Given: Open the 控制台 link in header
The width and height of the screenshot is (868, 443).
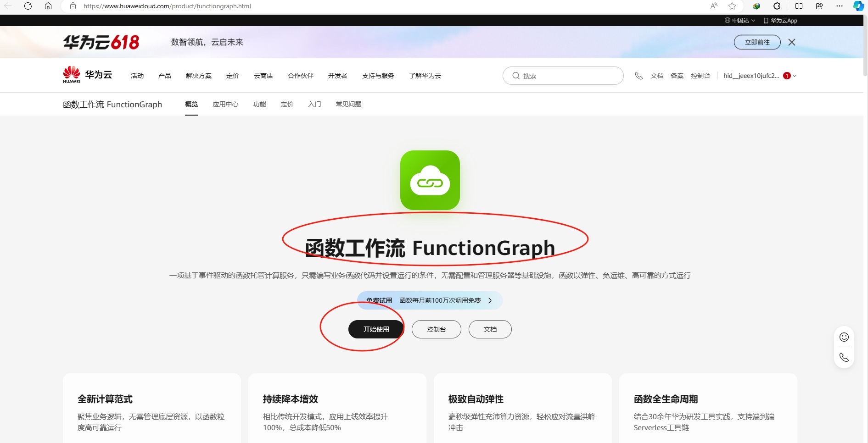Looking at the screenshot, I should click(x=700, y=76).
